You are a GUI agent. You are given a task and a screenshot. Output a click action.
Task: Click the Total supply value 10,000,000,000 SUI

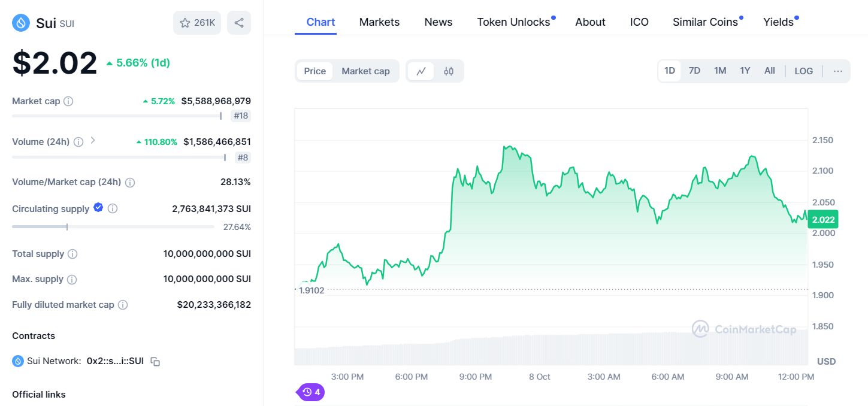click(207, 254)
